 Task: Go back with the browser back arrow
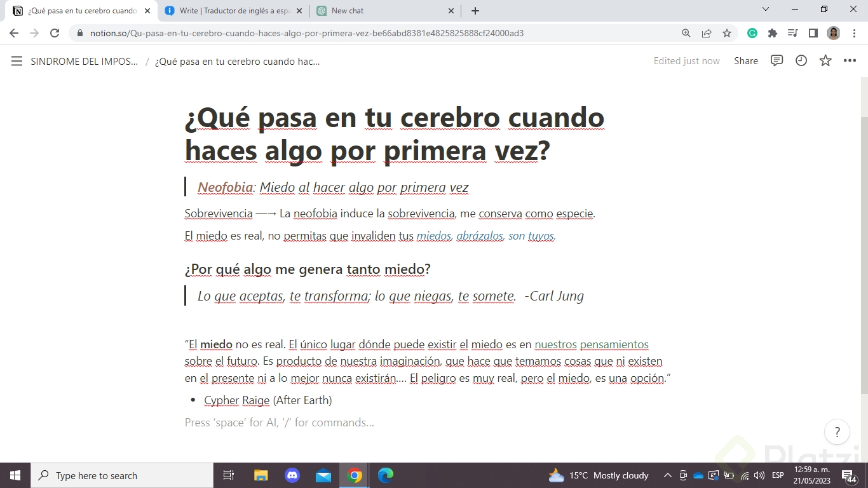coord(14,33)
